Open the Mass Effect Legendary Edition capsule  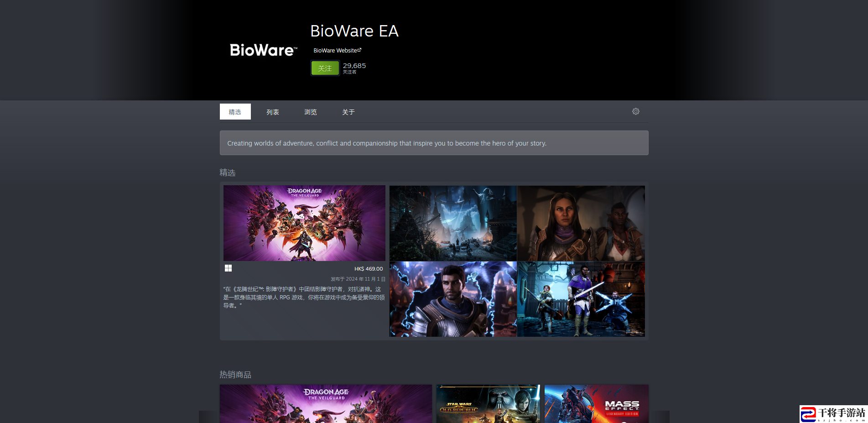pyautogui.click(x=597, y=404)
